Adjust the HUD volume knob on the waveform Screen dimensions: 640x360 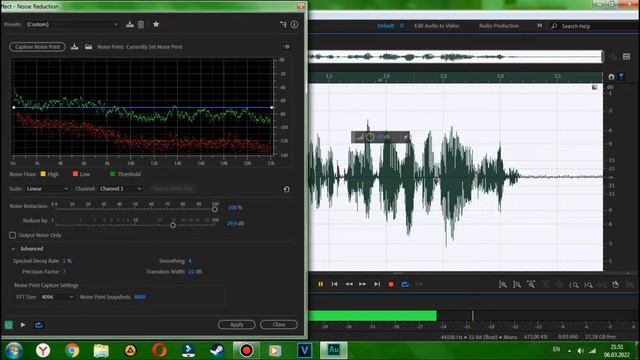(370, 137)
